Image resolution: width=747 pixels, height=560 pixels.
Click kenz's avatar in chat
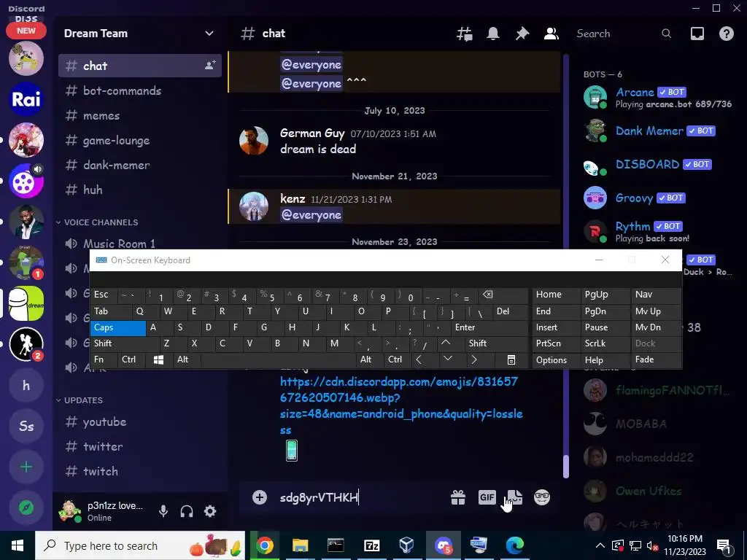click(253, 206)
